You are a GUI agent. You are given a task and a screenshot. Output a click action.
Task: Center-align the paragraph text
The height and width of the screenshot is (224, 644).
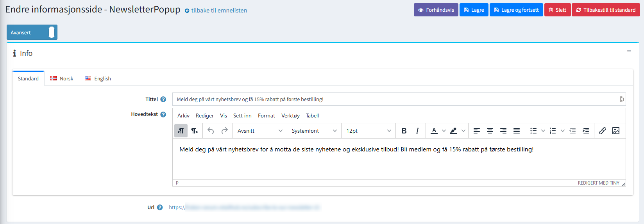(x=490, y=131)
